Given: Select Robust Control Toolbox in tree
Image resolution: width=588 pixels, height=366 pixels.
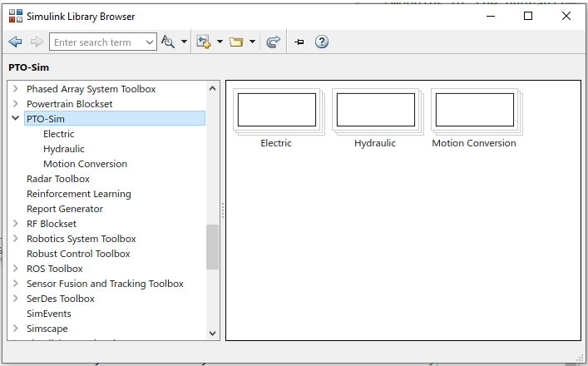Looking at the screenshot, I should coord(78,254).
